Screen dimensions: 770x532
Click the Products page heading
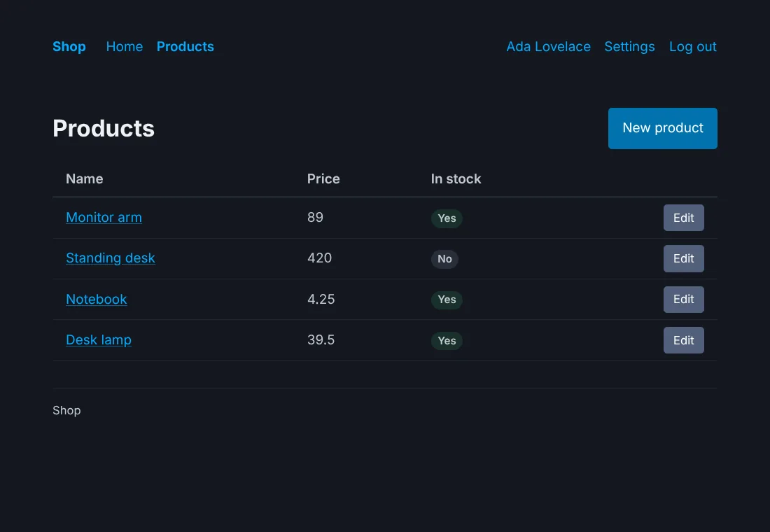[x=104, y=128]
